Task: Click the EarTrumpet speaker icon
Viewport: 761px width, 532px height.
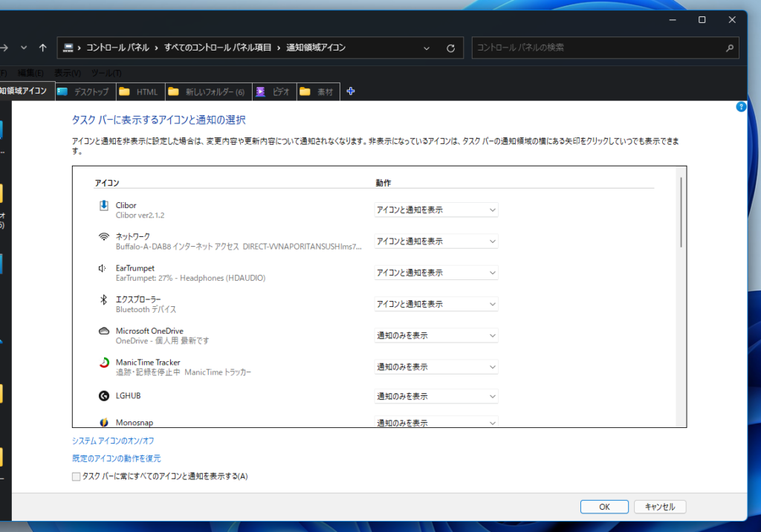Action: pos(103,268)
